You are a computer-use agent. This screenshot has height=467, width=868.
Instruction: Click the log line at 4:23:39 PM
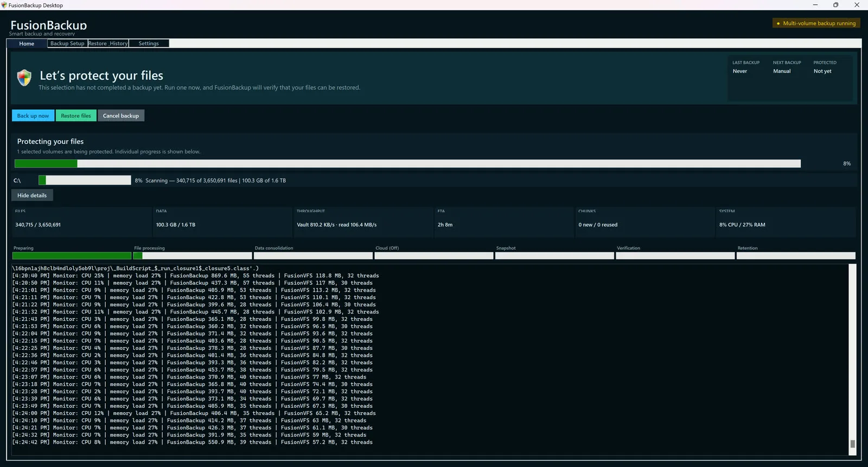coord(192,399)
